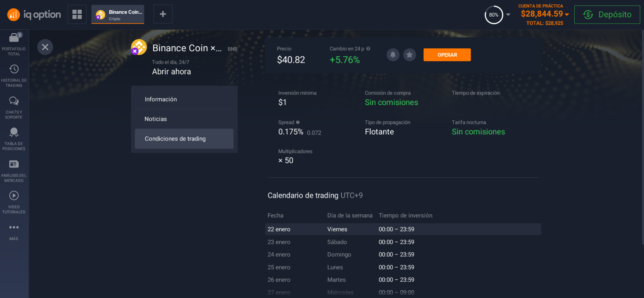Open the Más menu

tap(14, 232)
